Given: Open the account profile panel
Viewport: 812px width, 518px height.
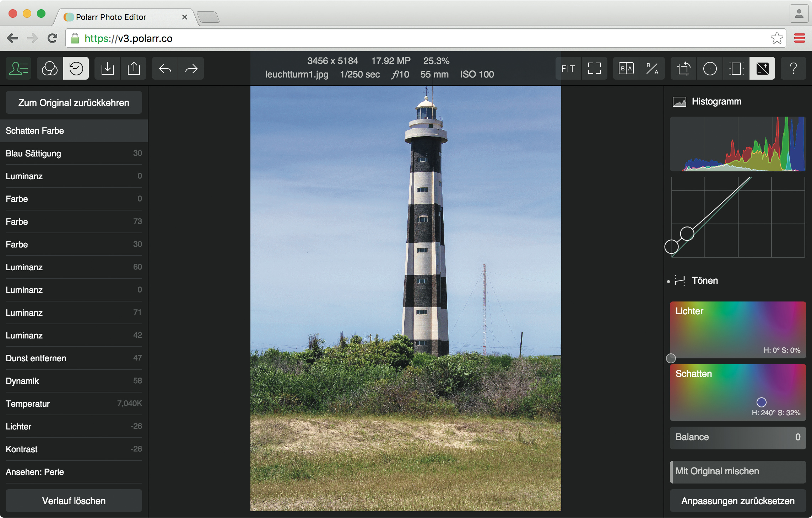Looking at the screenshot, I should [18, 68].
